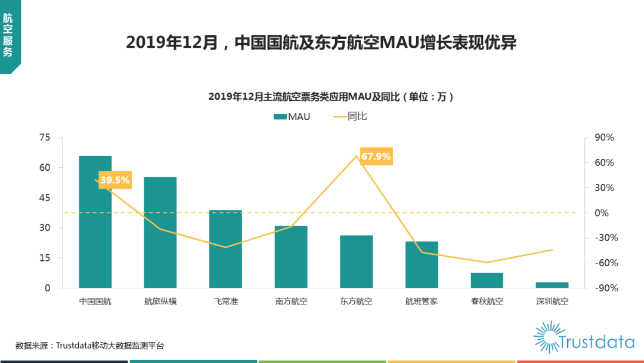Image resolution: width=644 pixels, height=363 pixels.
Task: Click the Trustdata starburst logo icon
Action: point(549,336)
